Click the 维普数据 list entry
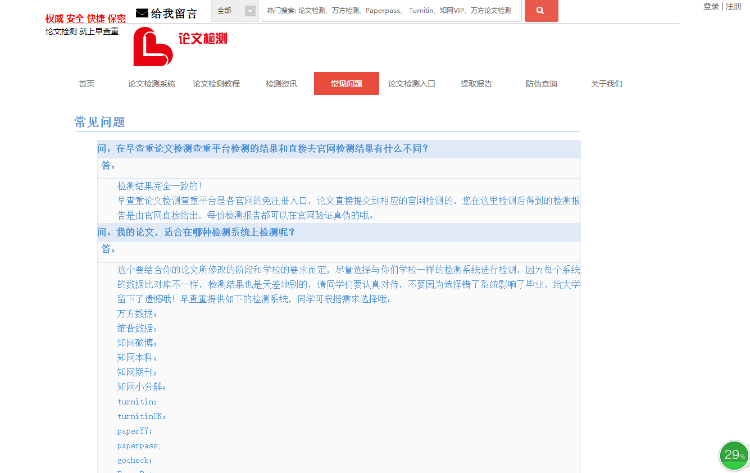Viewport: 750px width, 473px height. click(x=137, y=329)
